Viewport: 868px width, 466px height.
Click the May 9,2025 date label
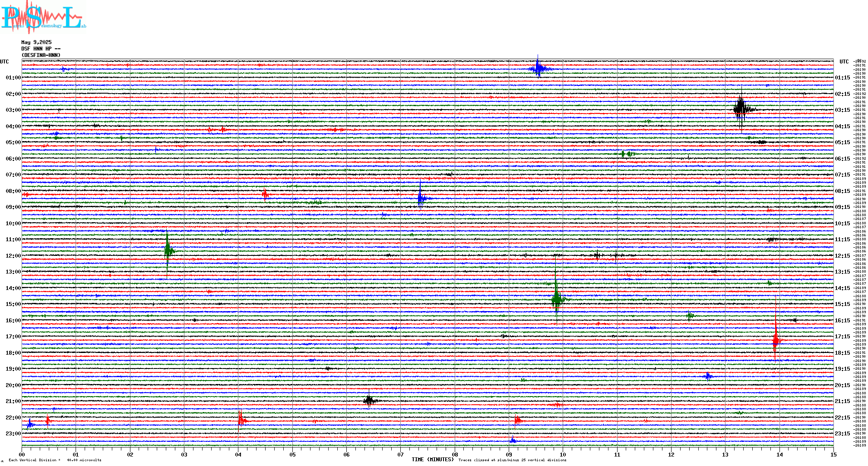[x=36, y=42]
